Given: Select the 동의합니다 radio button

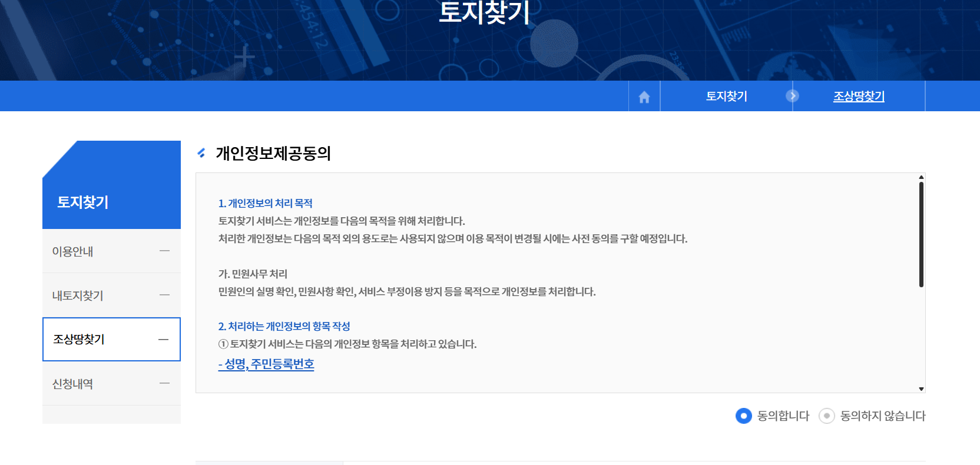Looking at the screenshot, I should click(x=743, y=416).
